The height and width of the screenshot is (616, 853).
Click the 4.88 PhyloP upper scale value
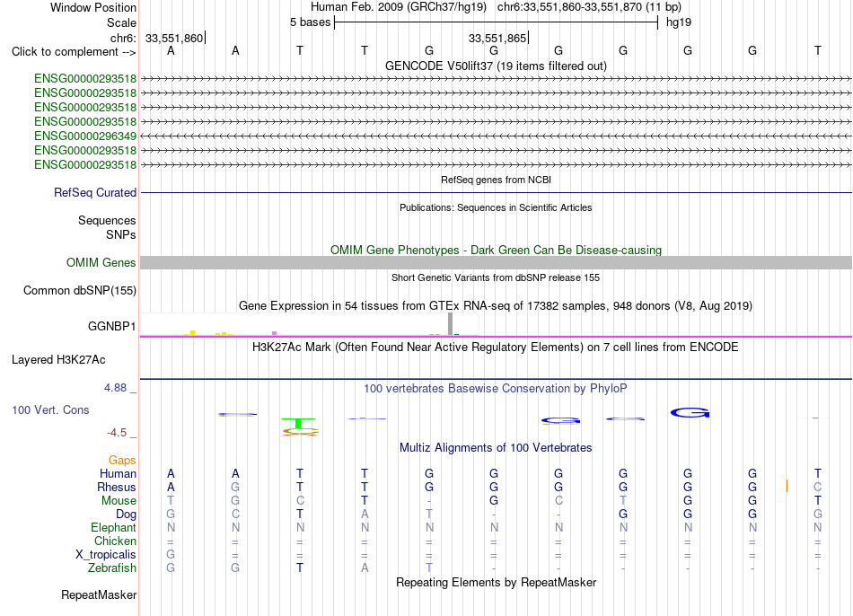point(115,388)
